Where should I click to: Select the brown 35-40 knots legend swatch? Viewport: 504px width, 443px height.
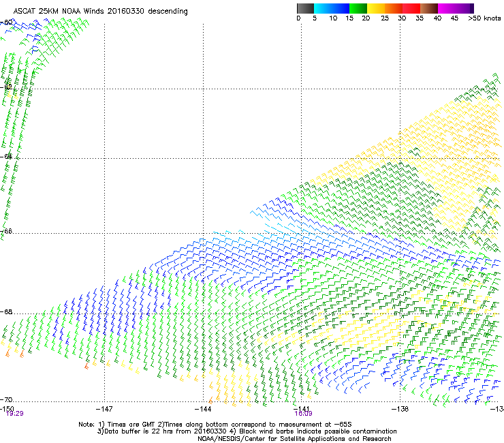[x=429, y=8]
